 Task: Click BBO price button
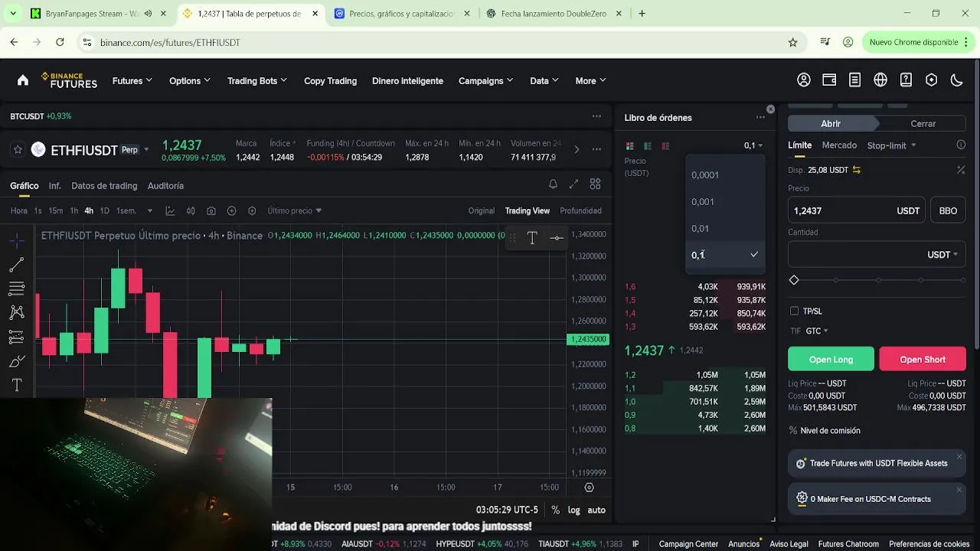tap(948, 210)
